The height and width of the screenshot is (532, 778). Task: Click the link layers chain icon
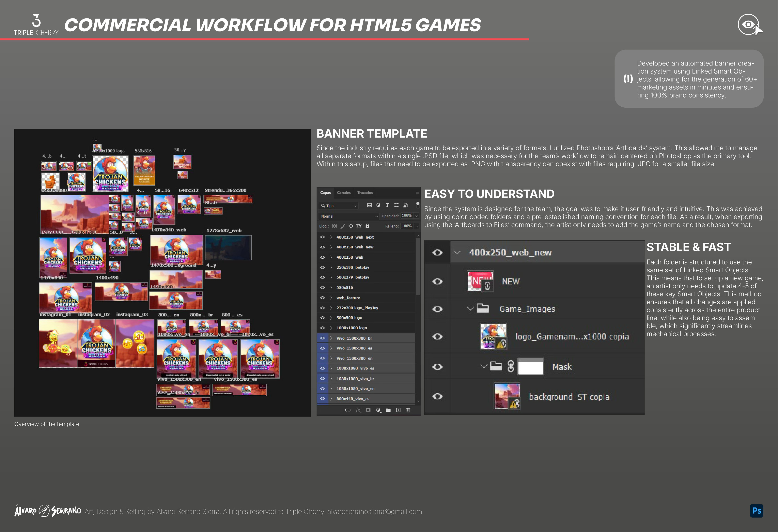click(x=348, y=410)
